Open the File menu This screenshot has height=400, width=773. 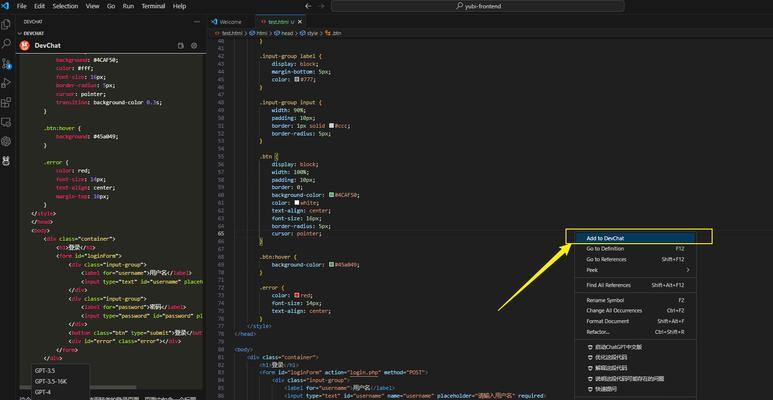tap(22, 6)
